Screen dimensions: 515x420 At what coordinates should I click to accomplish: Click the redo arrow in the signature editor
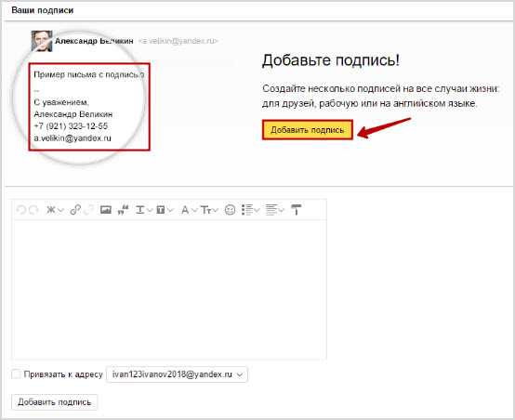click(x=33, y=209)
